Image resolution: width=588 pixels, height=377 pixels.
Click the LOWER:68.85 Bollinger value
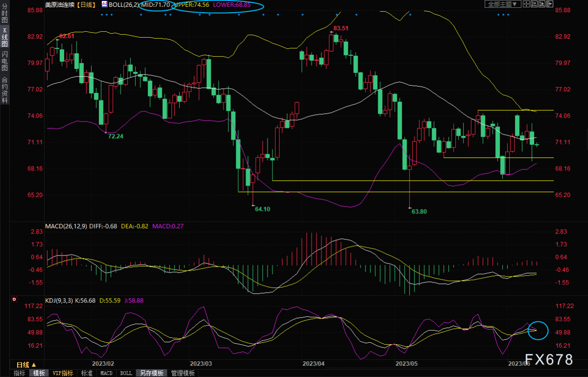[x=232, y=4]
